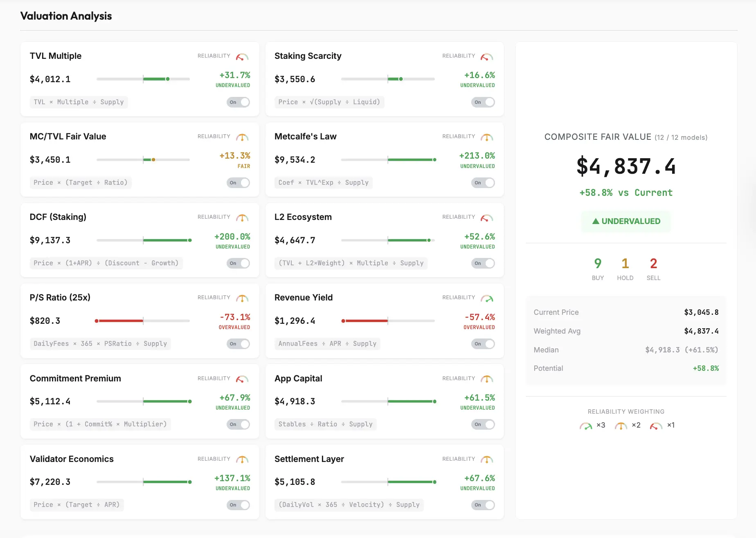This screenshot has height=538, width=756.
Task: Click the reliability gauge on TVL Multiple card
Action: click(242, 56)
